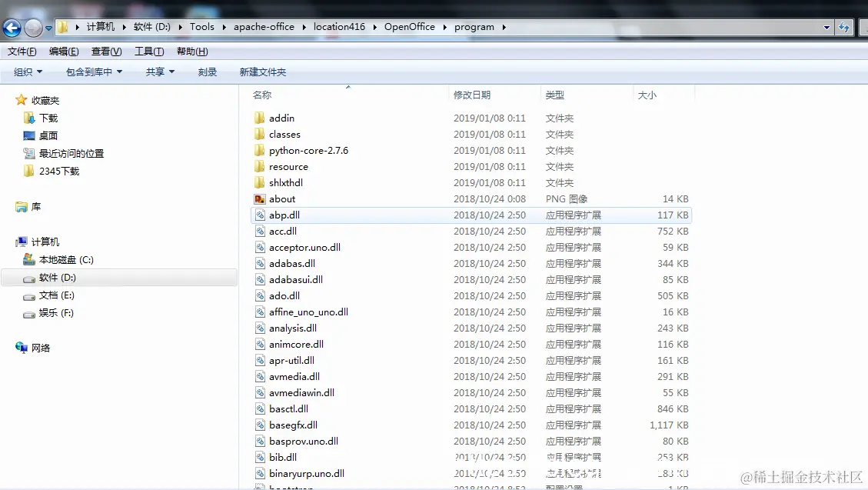This screenshot has width=868, height=490.
Task: Open 下载 in the favorites sidebar
Action: point(48,118)
